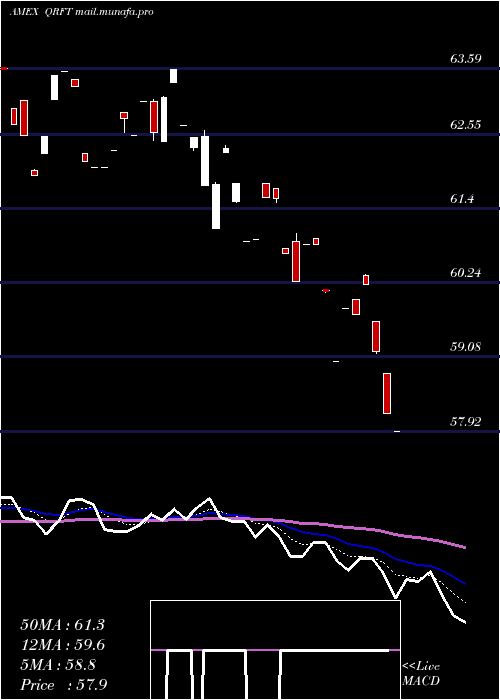Image resolution: width=500 pixels, height=700 pixels.
Task: Click the tall white candle below the 62.55 line
Action: click(x=205, y=161)
